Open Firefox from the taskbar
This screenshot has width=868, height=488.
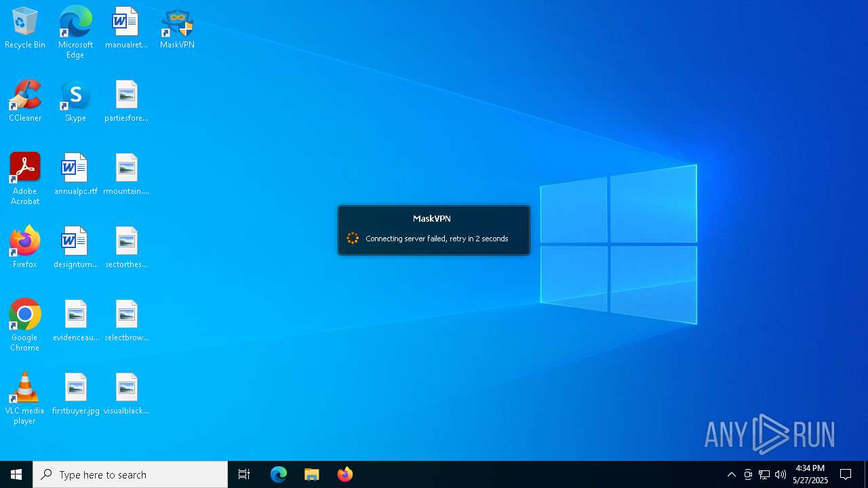[344, 474]
